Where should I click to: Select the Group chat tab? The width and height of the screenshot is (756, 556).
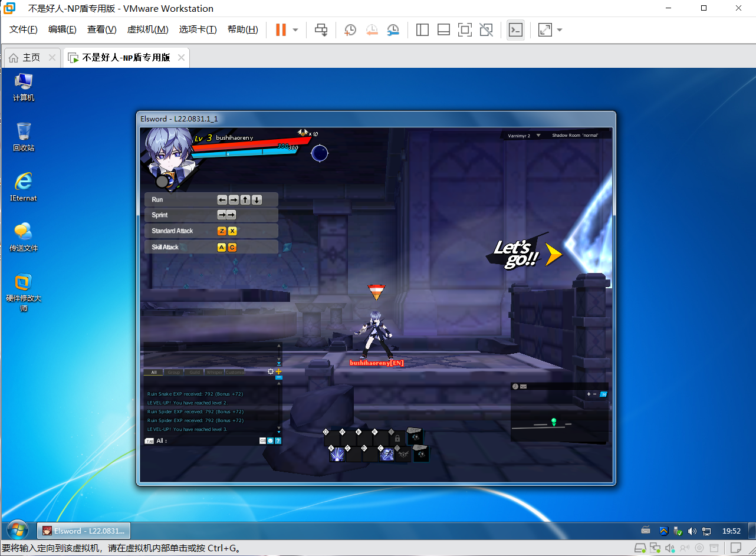[173, 372]
